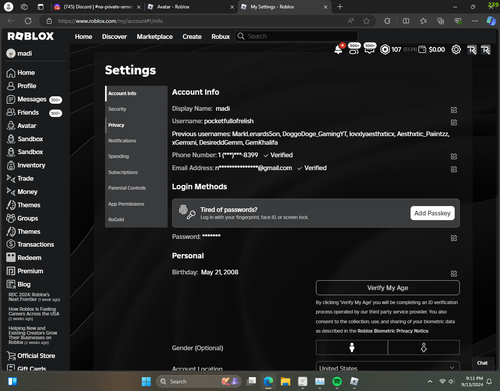Screen dimensions: 500x391
Task: Open Trade in the left sidebar
Action: [20, 178]
